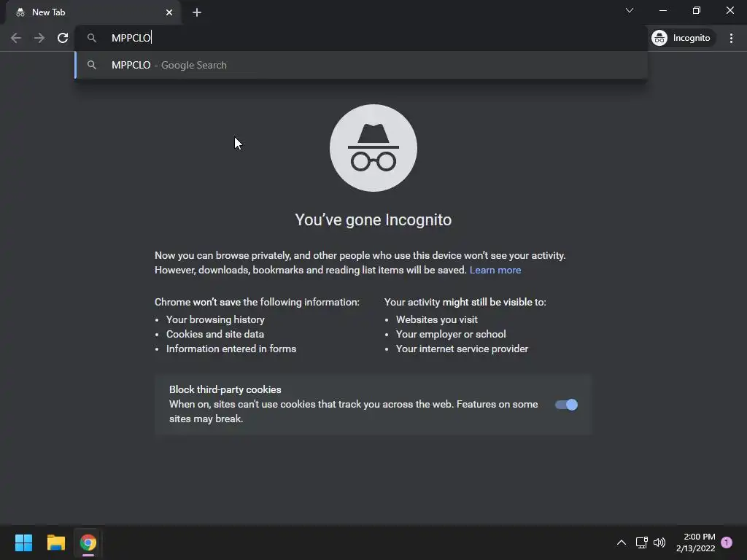Open the network status icon
747x560 pixels.
click(x=641, y=542)
